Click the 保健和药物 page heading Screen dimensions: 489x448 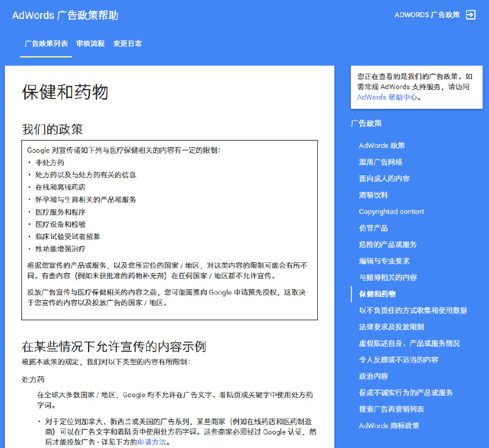(65, 92)
